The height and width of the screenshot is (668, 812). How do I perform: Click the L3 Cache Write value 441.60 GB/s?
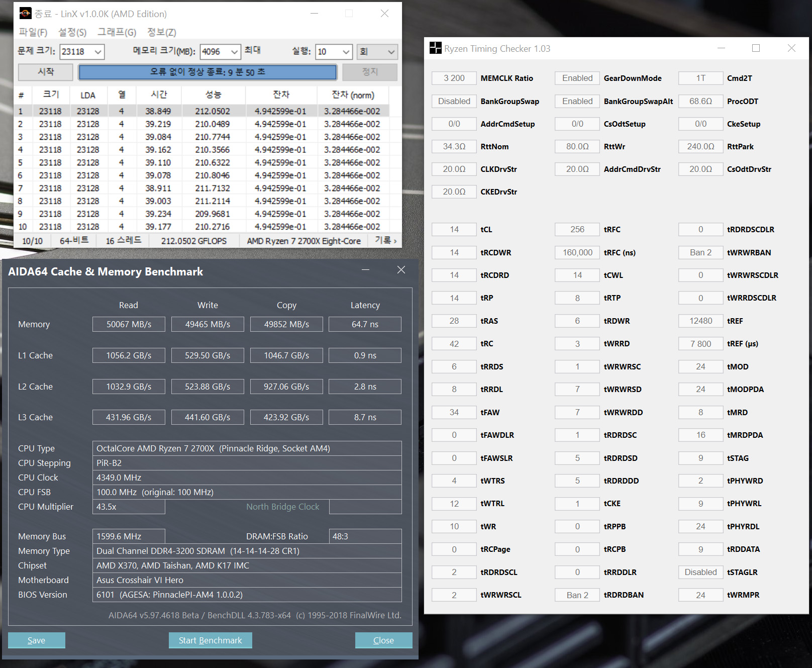point(208,417)
